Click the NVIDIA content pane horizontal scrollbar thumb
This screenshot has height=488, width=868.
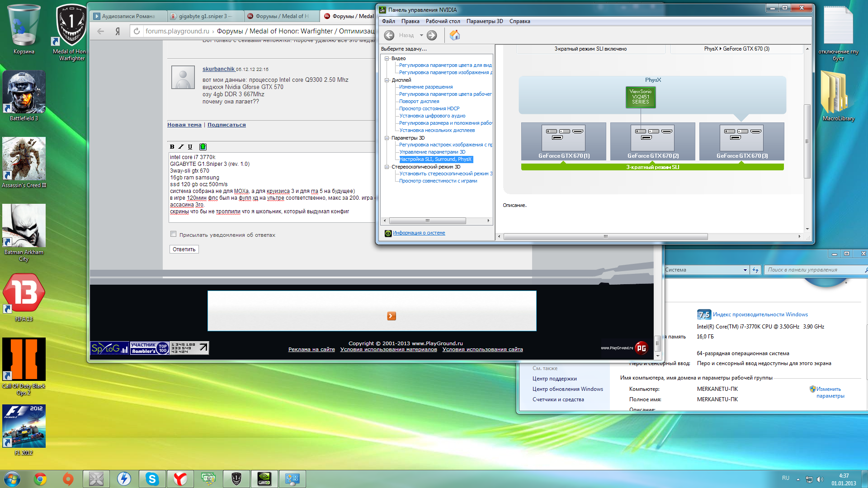pos(605,236)
